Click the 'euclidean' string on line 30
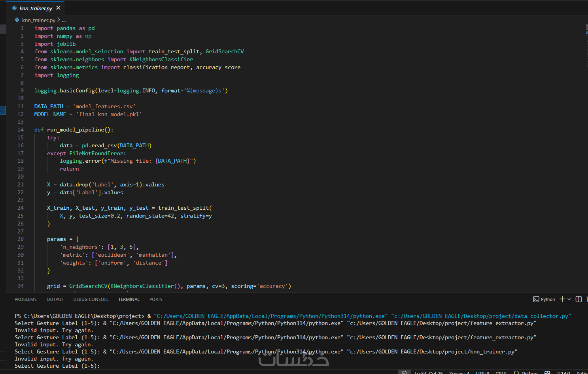Image resolution: width=588 pixels, height=374 pixels. coord(112,255)
